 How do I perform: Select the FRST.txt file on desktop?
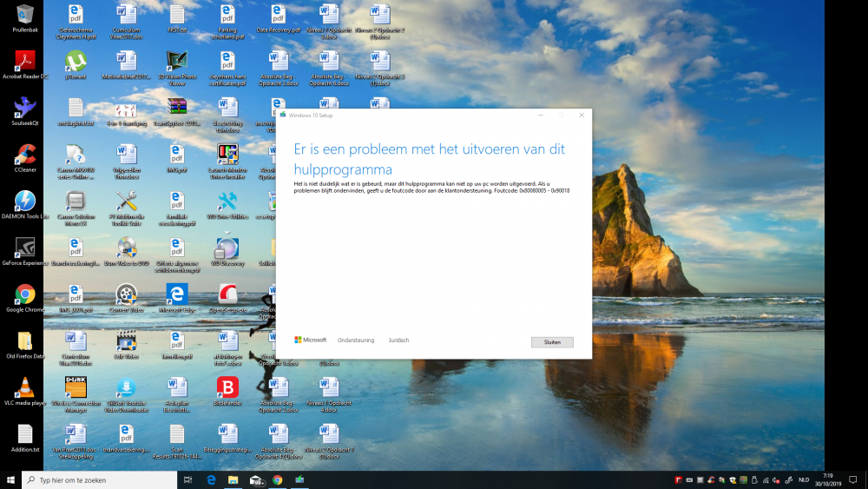pyautogui.click(x=177, y=18)
